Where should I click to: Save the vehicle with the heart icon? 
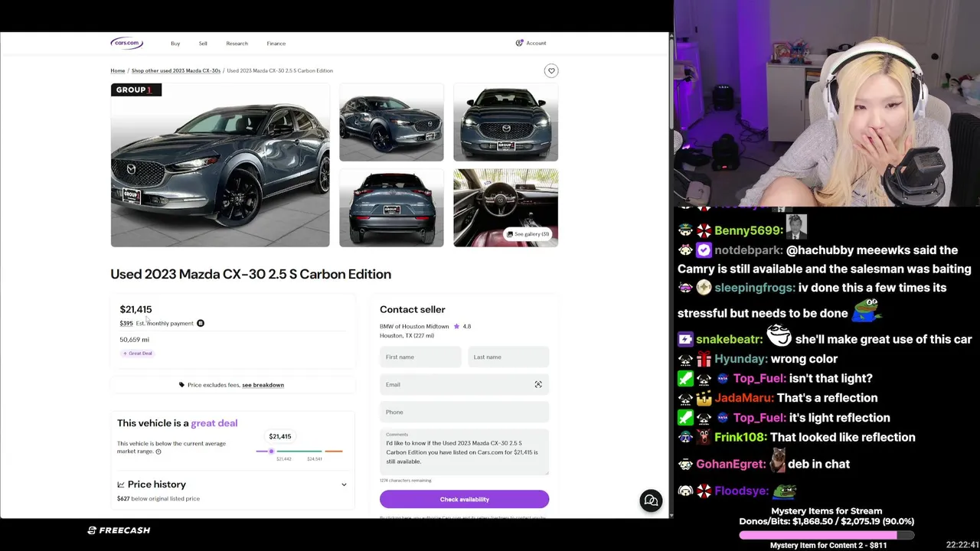coord(551,70)
